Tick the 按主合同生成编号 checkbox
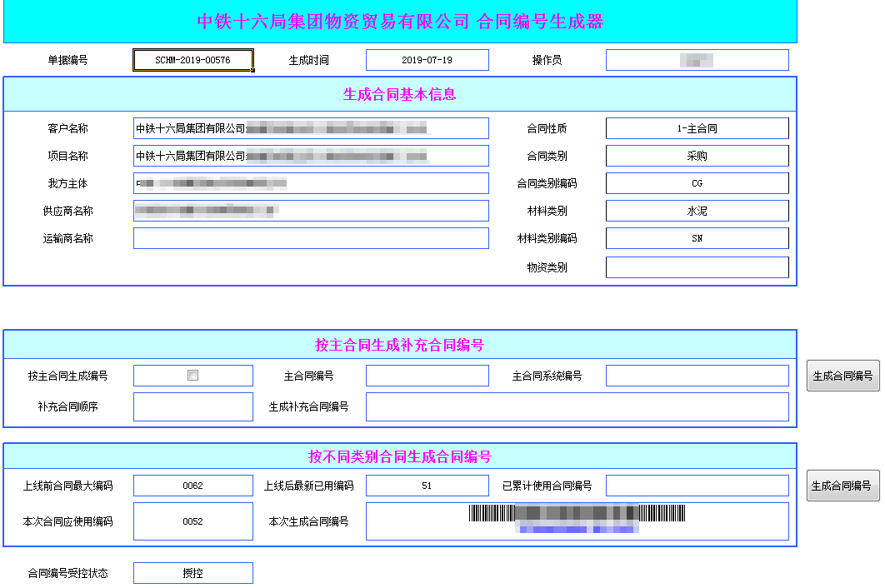The image size is (885, 588). [x=192, y=376]
